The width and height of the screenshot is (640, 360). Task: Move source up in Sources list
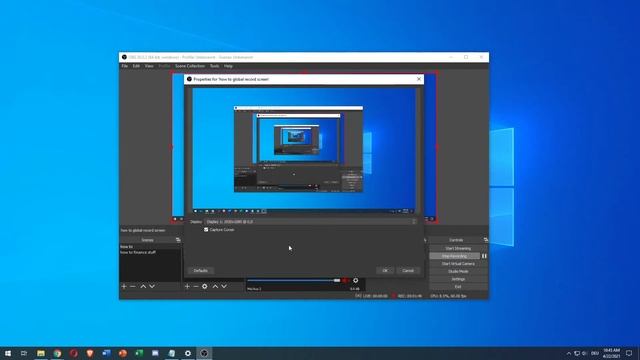coord(215,287)
